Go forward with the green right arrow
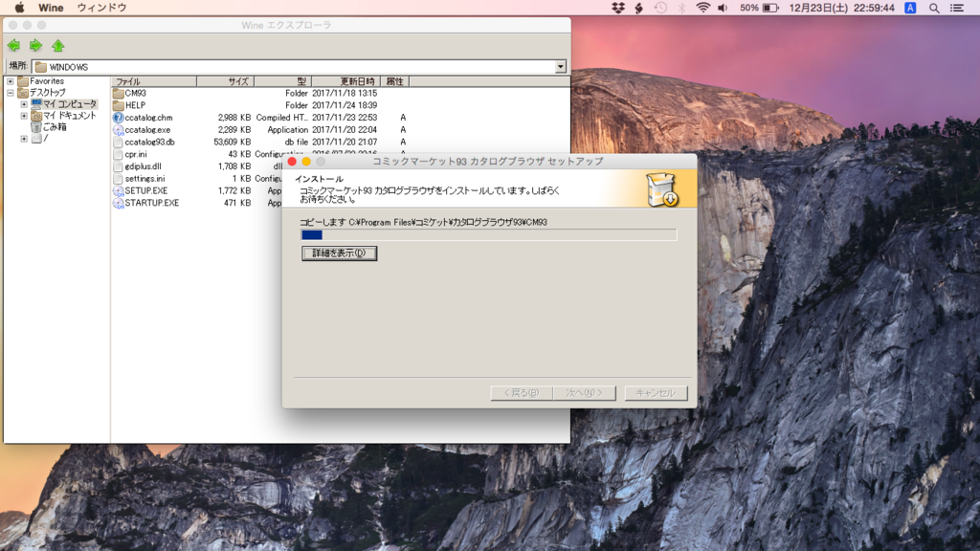This screenshot has width=980, height=551. [x=35, y=46]
